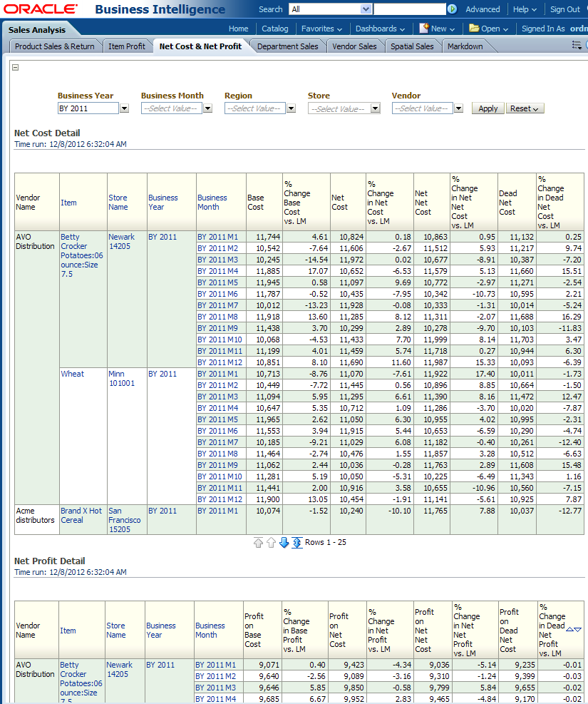Click the BY 2011 M6 month link
This screenshot has height=704, width=588.
217,294
